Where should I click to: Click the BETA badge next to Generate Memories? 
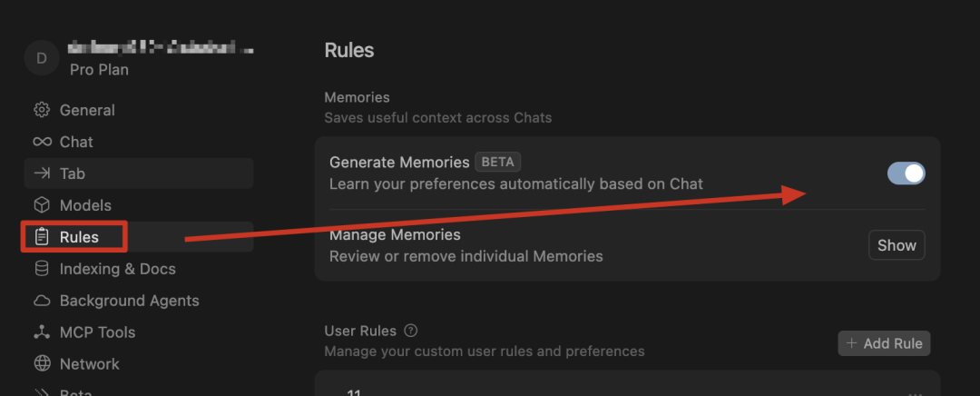click(498, 162)
